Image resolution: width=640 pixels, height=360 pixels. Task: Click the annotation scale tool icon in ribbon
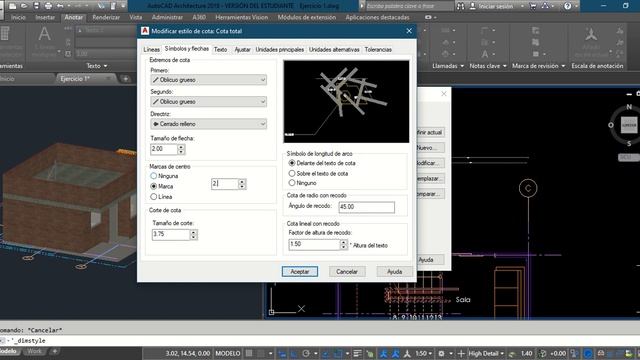click(590, 33)
